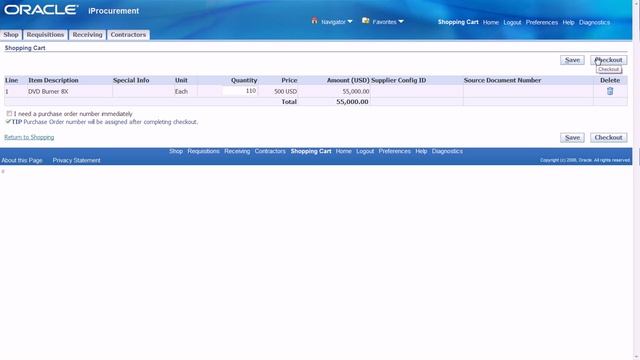Click Home in the footer navigation
Viewport: 640px width, 360px height.
[343, 151]
